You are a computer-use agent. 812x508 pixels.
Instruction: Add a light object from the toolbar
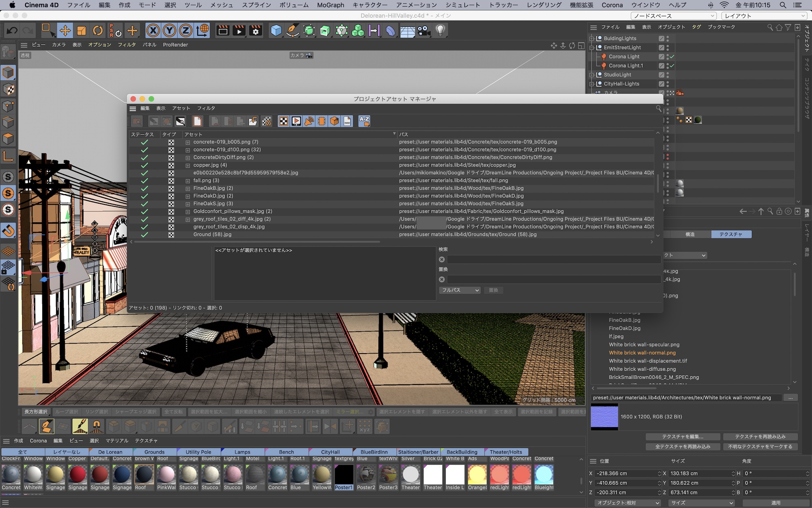441,30
